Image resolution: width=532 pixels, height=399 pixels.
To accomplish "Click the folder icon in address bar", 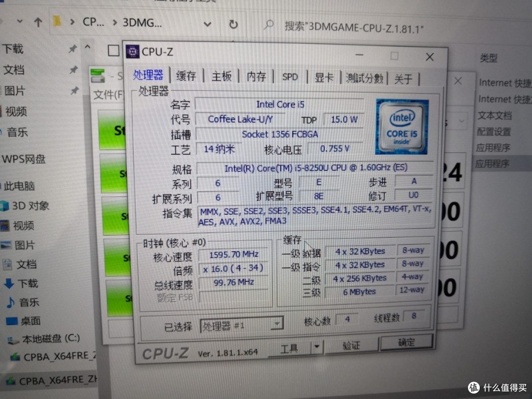I will (x=57, y=22).
